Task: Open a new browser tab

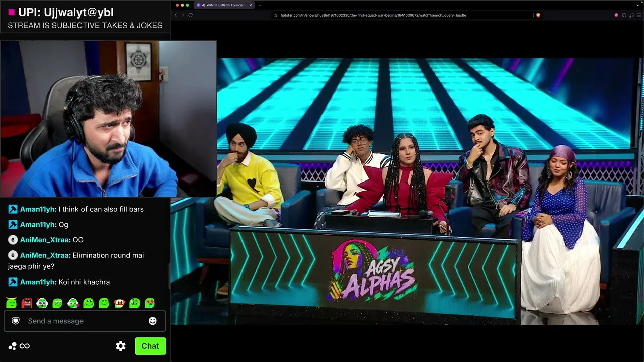Action: coord(260,5)
